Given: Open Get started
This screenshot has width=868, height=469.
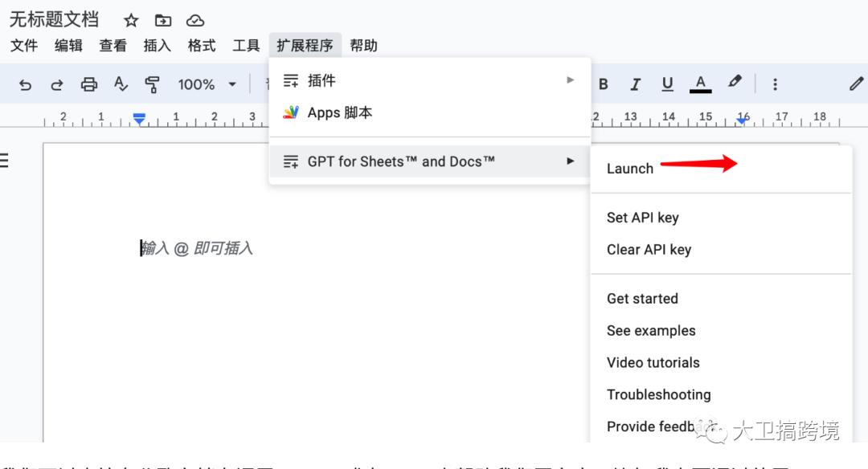Looking at the screenshot, I should 721,299.
